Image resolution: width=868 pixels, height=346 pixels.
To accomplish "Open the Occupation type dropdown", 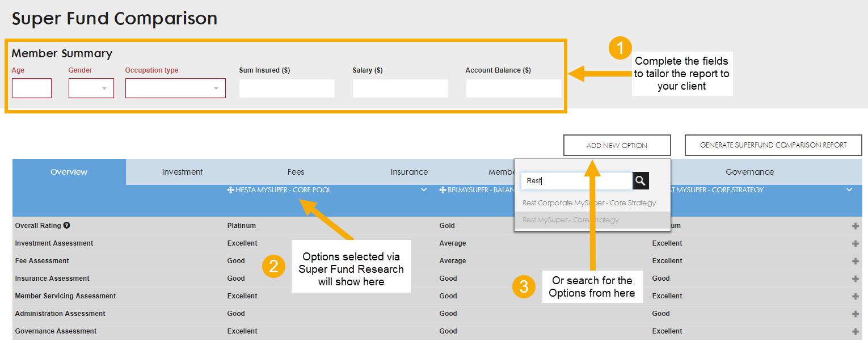I will pyautogui.click(x=175, y=88).
